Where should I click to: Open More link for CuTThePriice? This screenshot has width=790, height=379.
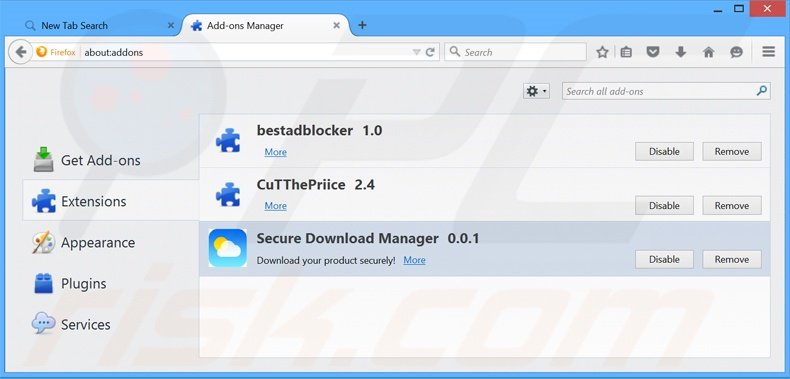276,206
